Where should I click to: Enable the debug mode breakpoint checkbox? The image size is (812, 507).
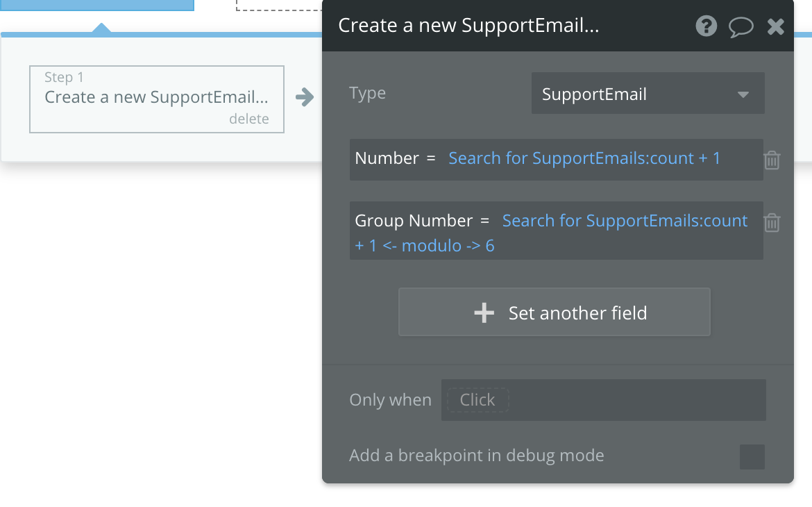(x=752, y=456)
